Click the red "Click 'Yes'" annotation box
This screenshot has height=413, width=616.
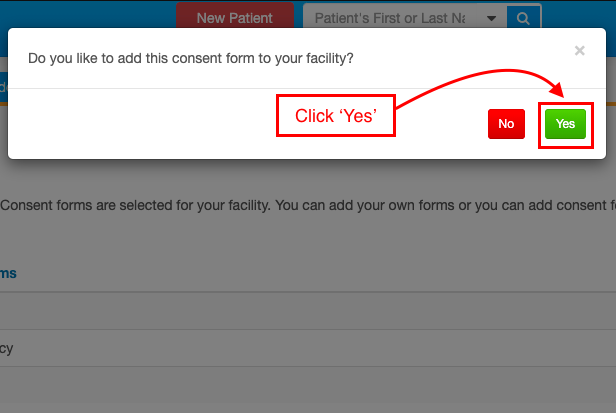[x=335, y=116]
